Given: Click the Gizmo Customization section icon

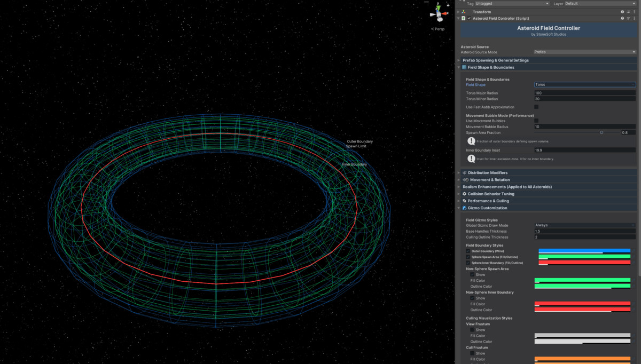Looking at the screenshot, I should 465,208.
